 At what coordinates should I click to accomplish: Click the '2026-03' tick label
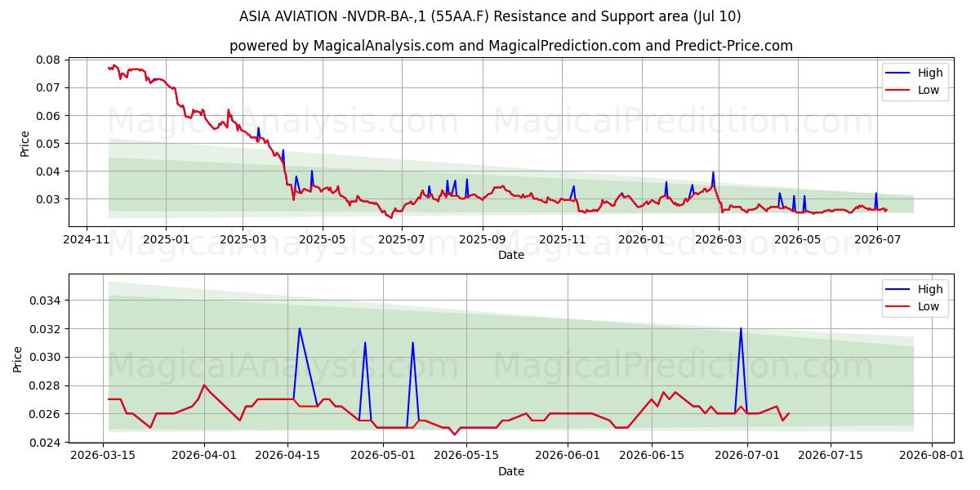pos(717,239)
